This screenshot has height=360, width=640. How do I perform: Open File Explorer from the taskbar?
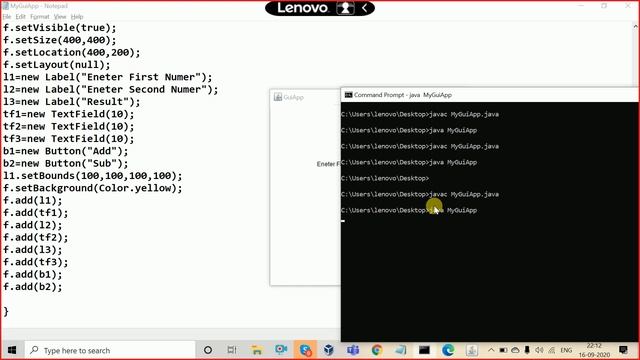257,350
